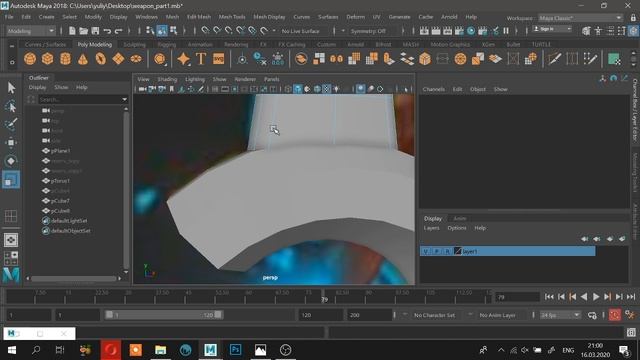Click the Pause Viewport 2.0 icon
This screenshot has height=360, width=640.
tap(506, 31)
